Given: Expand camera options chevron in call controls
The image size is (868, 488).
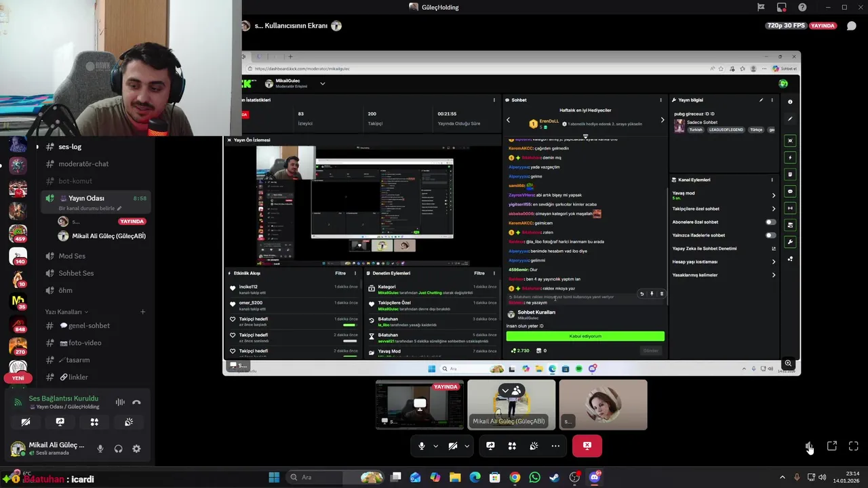Looking at the screenshot, I should click(x=467, y=446).
